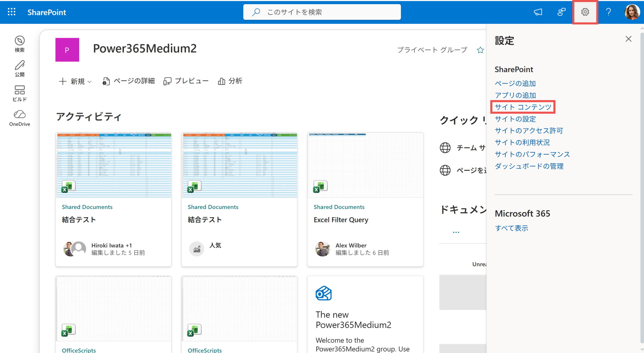Click Alex Wilber avatar
Image resolution: width=644 pixels, height=353 pixels.
[x=323, y=249]
